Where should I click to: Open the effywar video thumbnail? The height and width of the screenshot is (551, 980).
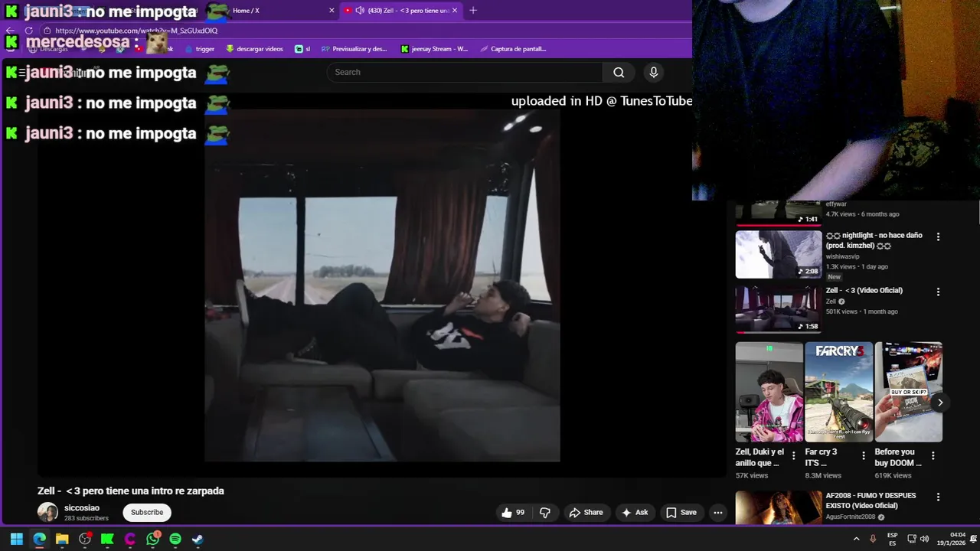[778, 213]
